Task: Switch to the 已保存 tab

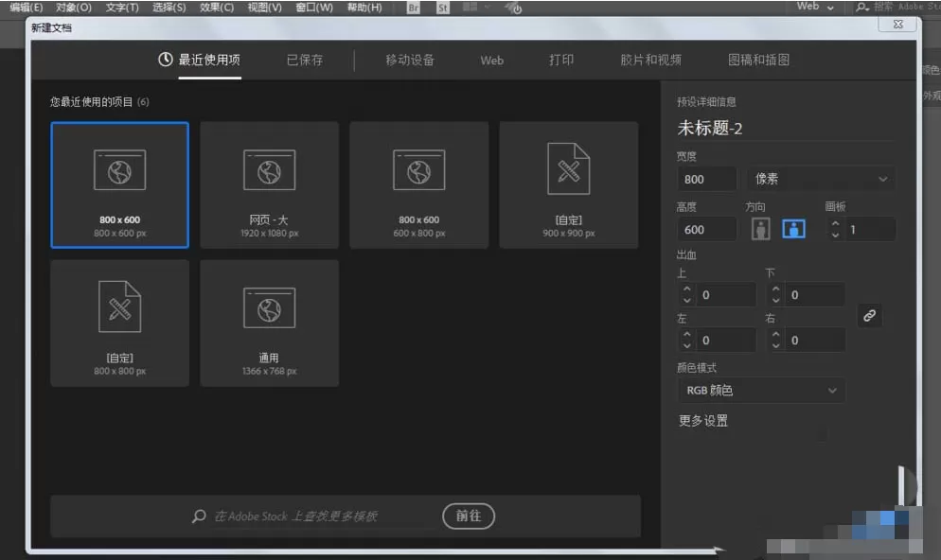Action: click(x=305, y=60)
